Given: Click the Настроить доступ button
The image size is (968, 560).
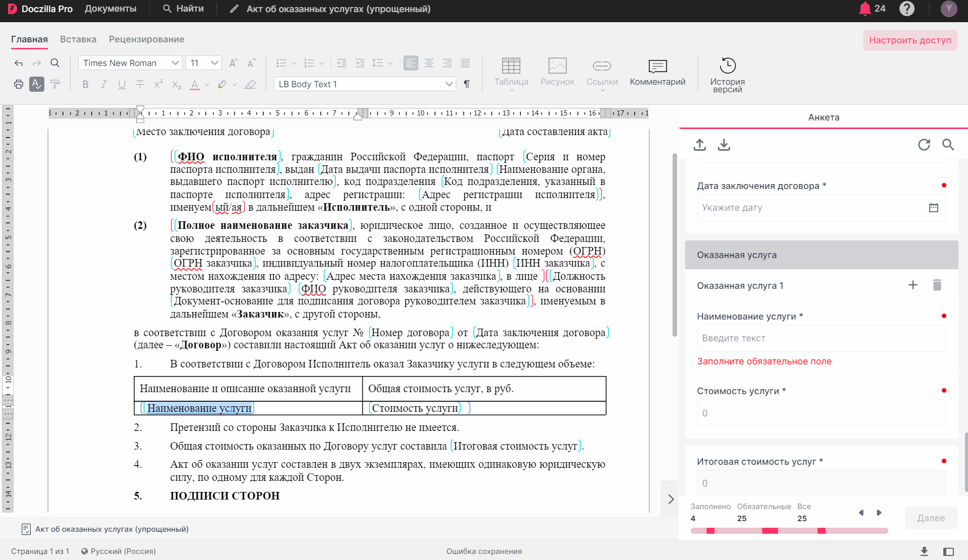Looking at the screenshot, I should (910, 40).
